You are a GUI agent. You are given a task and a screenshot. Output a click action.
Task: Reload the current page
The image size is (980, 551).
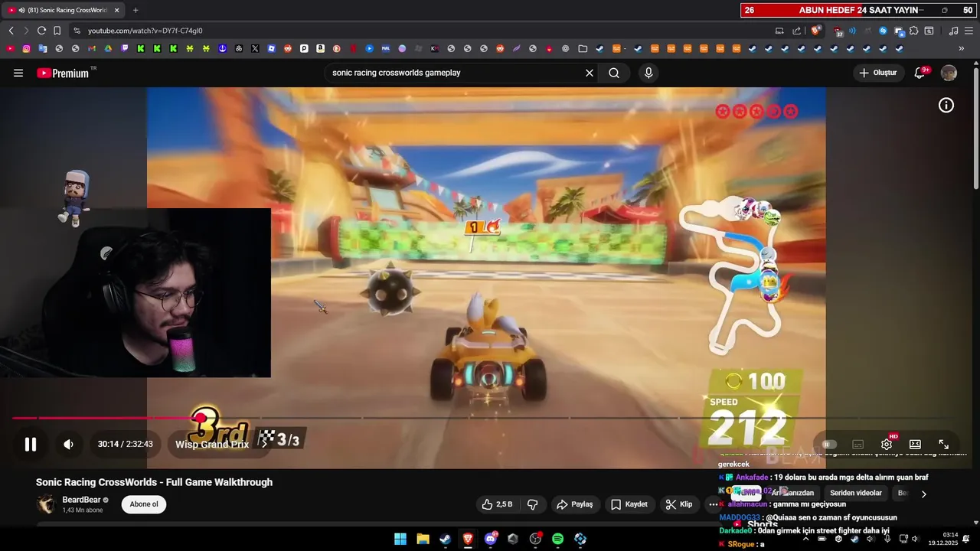point(41,31)
